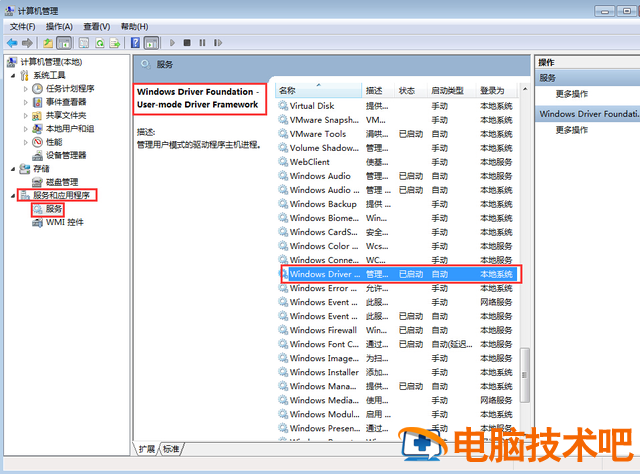Screen dimensions: 640x474
Task: Open Help with the question mark icon
Action: (x=136, y=42)
